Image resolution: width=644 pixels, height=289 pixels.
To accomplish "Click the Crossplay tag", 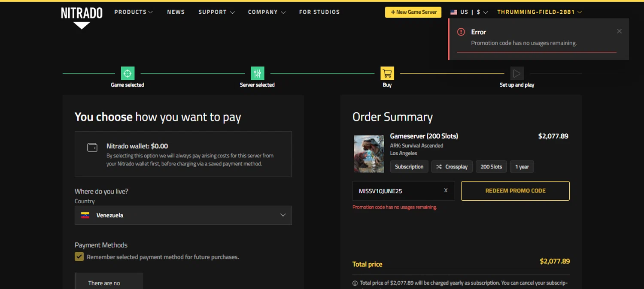I will coord(452,167).
